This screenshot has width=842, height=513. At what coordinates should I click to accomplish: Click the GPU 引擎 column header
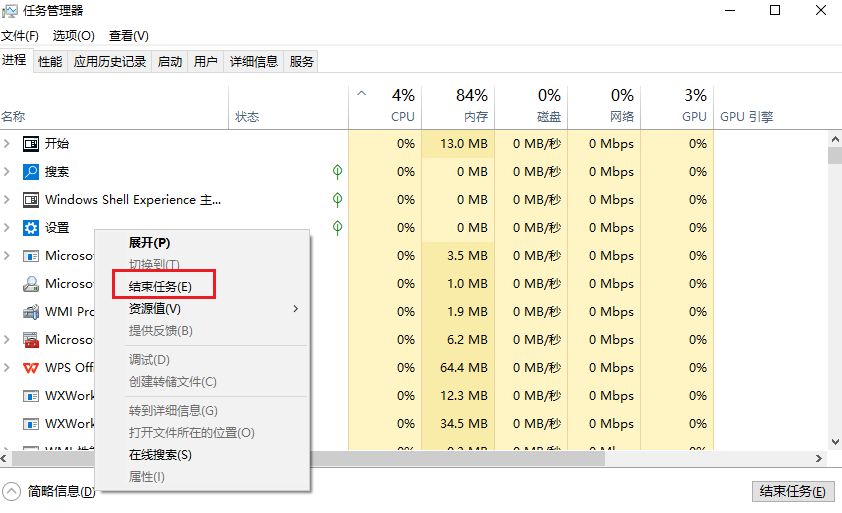click(746, 117)
